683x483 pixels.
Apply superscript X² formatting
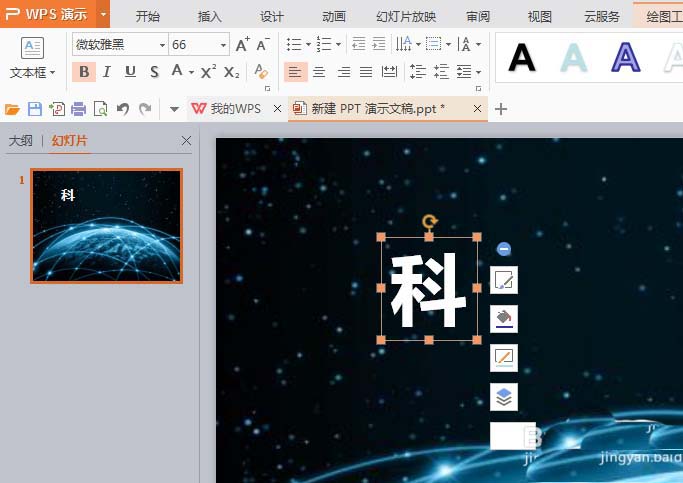[x=208, y=71]
